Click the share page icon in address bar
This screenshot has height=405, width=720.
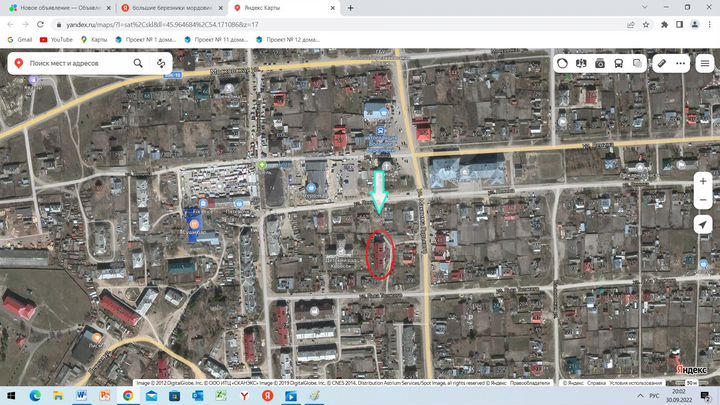[630, 25]
